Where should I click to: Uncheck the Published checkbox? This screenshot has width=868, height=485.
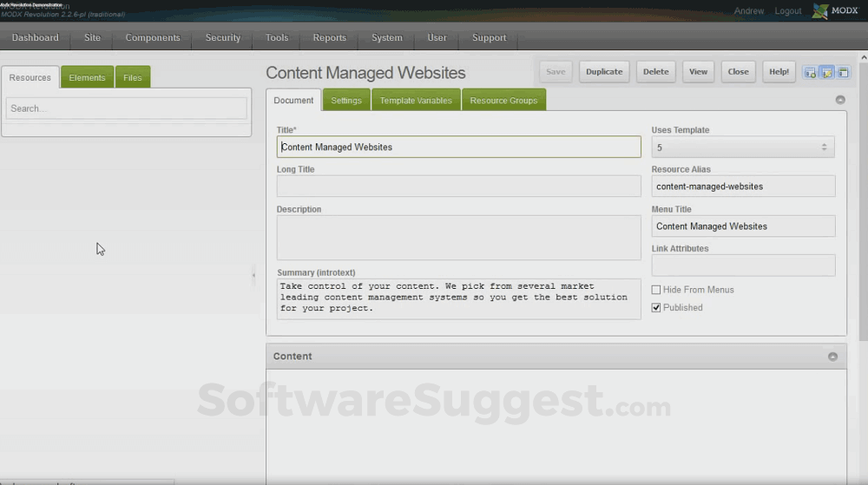coord(656,307)
